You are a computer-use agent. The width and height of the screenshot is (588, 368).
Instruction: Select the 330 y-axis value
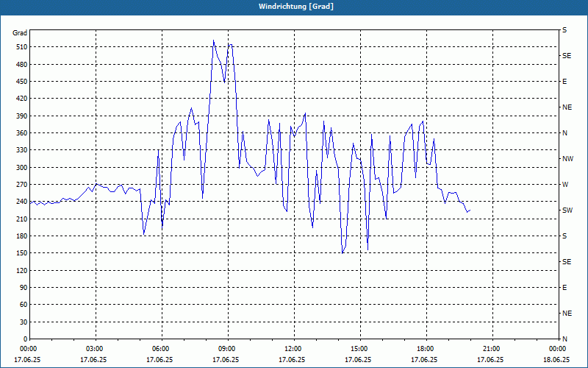tap(21, 150)
